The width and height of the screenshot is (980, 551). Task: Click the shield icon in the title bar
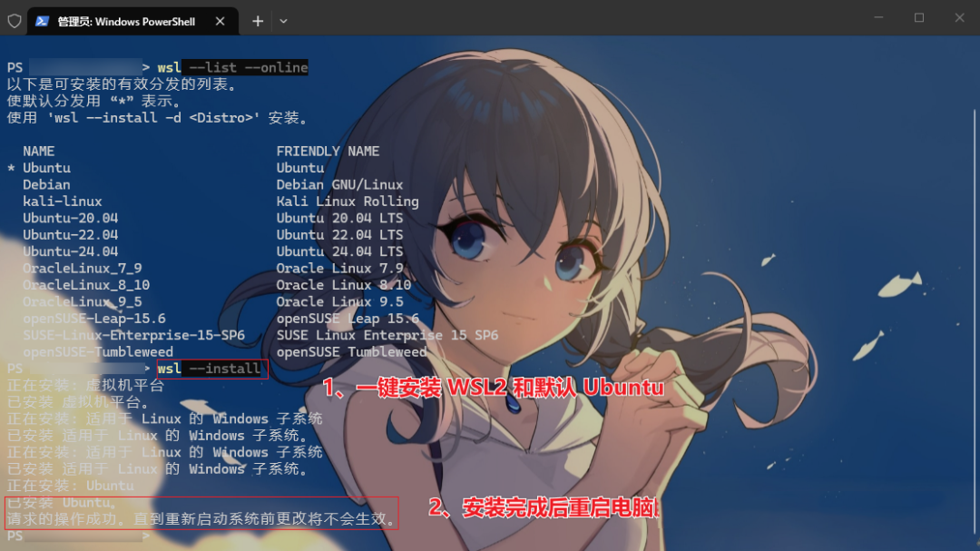coord(14,19)
